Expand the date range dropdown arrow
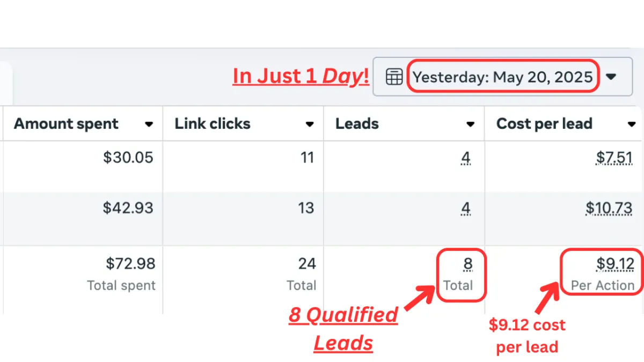 [611, 77]
